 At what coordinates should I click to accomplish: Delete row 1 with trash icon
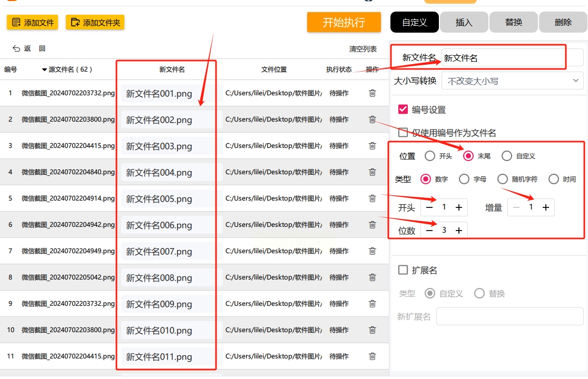coord(372,93)
